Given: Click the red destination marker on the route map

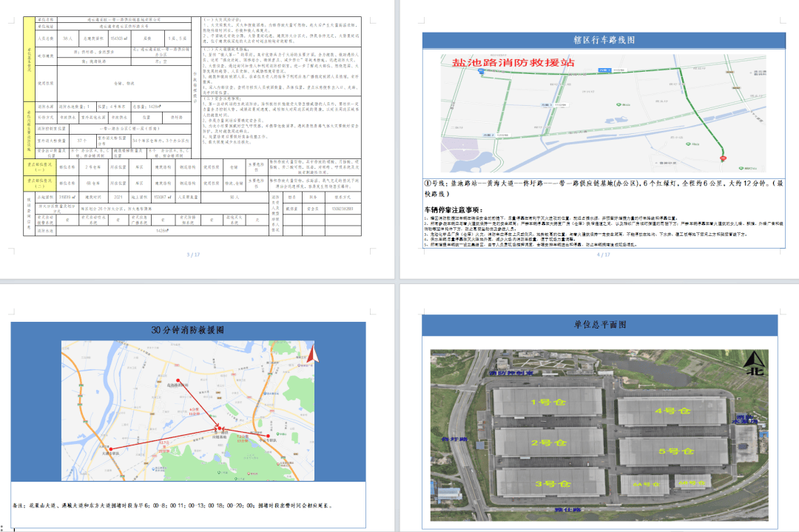Looking at the screenshot, I should pyautogui.click(x=723, y=158).
